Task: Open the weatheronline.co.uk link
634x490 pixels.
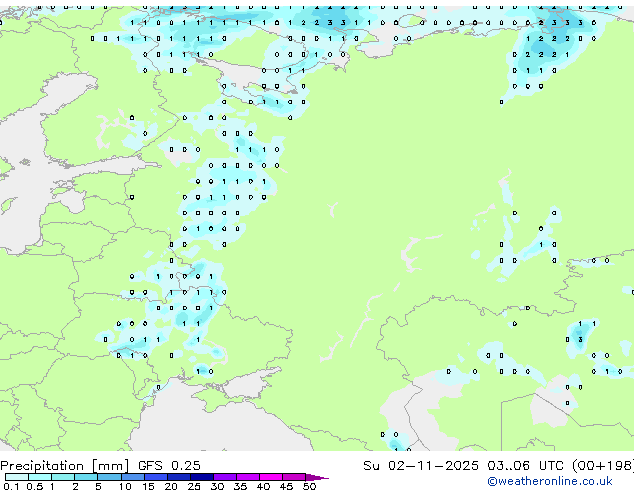Action: (x=550, y=481)
